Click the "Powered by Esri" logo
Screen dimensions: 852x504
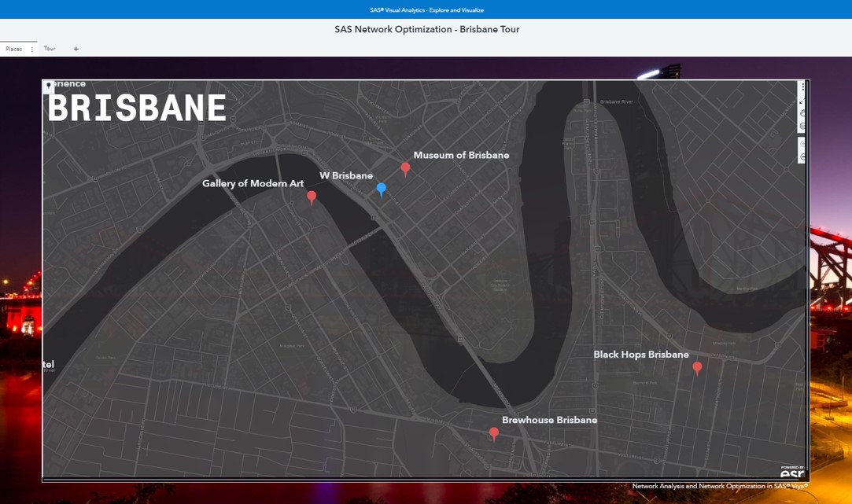pyautogui.click(x=792, y=472)
